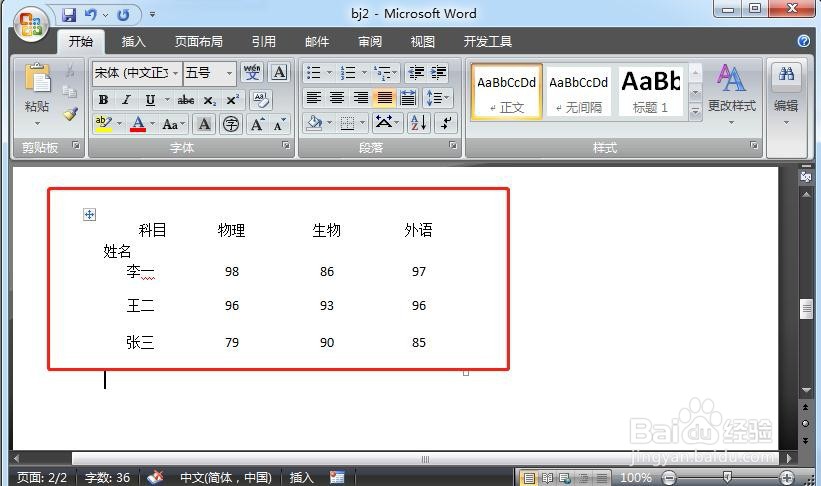Open Word Help question mark
Viewport: 821px width, 486px height.
tap(804, 41)
